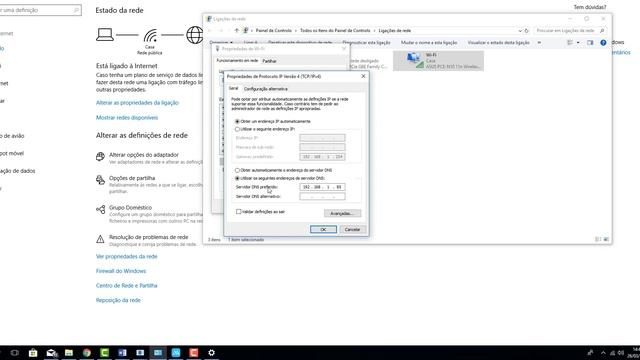Click the refresh icon beside the address bar

click(x=527, y=31)
